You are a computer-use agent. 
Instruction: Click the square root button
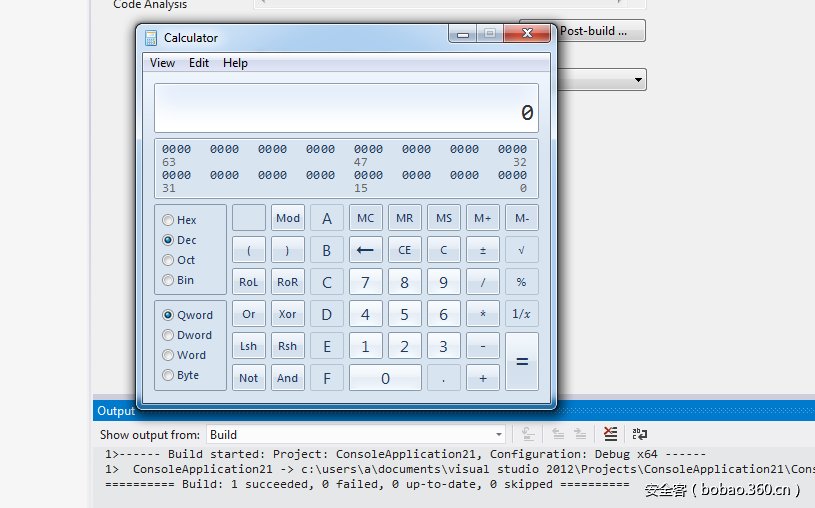[x=521, y=250]
